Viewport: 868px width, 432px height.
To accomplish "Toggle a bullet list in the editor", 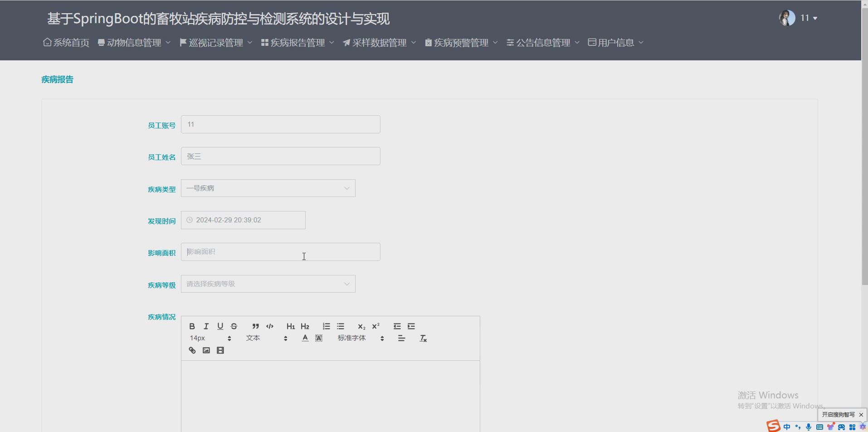I will pyautogui.click(x=341, y=326).
